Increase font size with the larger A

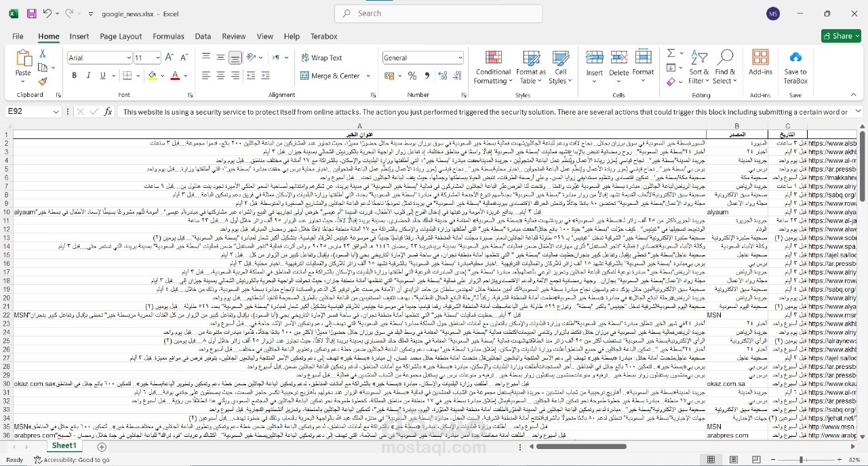point(169,58)
